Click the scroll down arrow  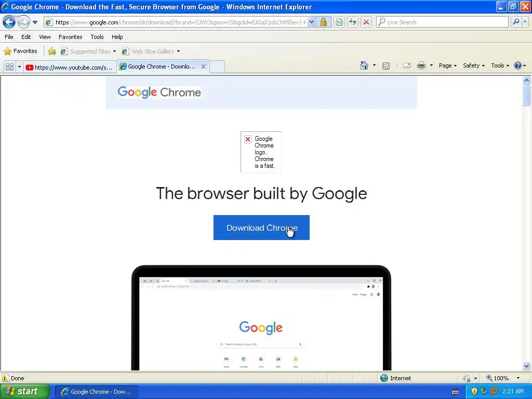tap(527, 366)
